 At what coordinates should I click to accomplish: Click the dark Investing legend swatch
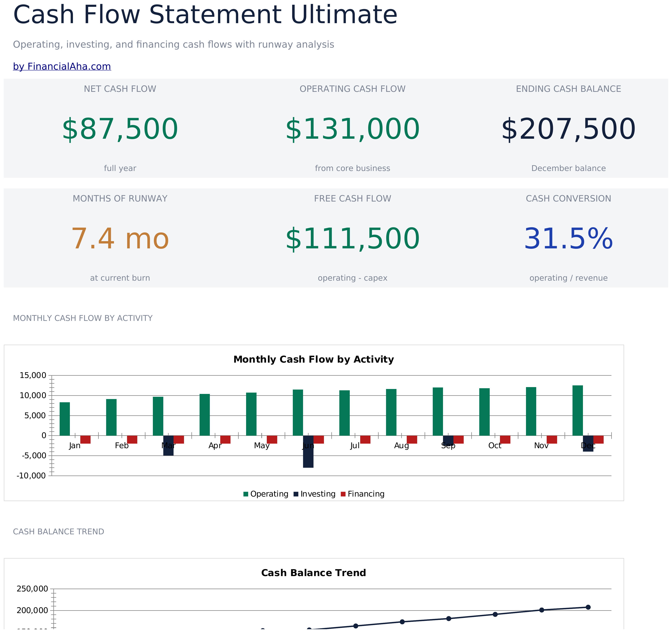[x=296, y=494]
